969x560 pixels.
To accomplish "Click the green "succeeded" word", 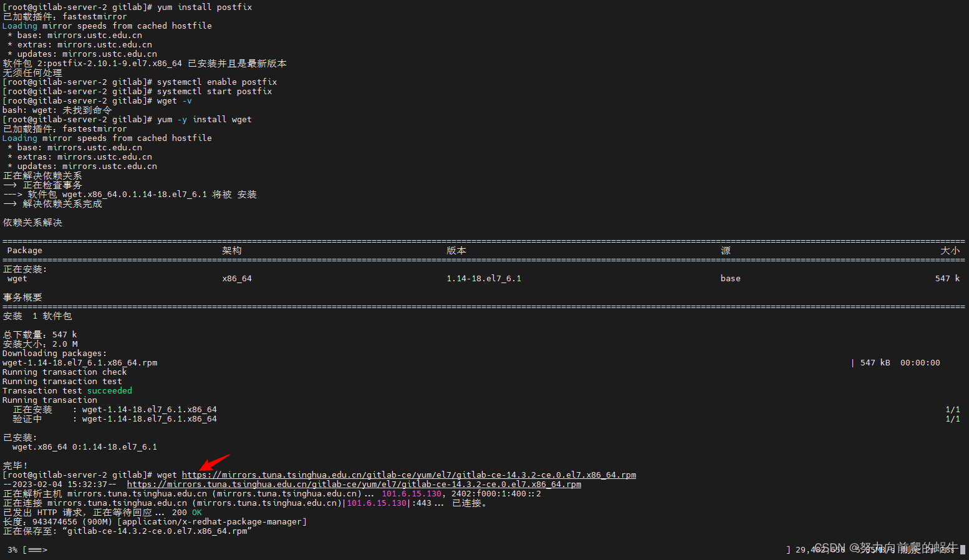I will click(x=110, y=391).
